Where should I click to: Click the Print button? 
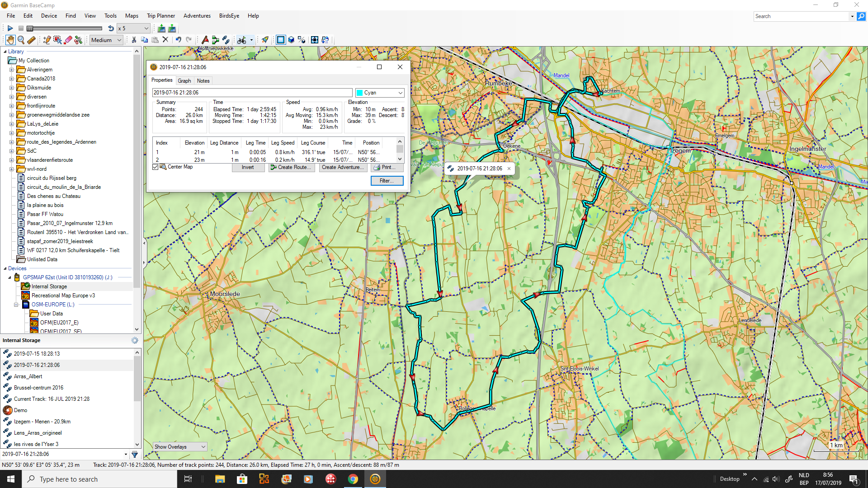pyautogui.click(x=387, y=167)
